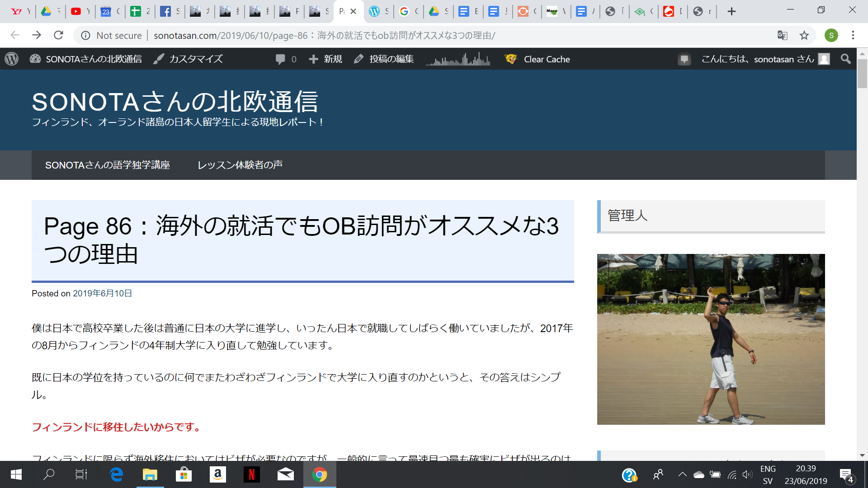Screen dimensions: 868x488
Task: Switch to the Facebook tab
Action: click(170, 11)
